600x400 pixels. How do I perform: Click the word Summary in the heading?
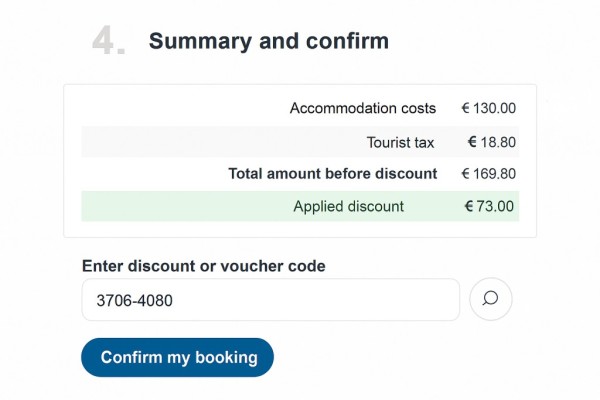click(194, 41)
